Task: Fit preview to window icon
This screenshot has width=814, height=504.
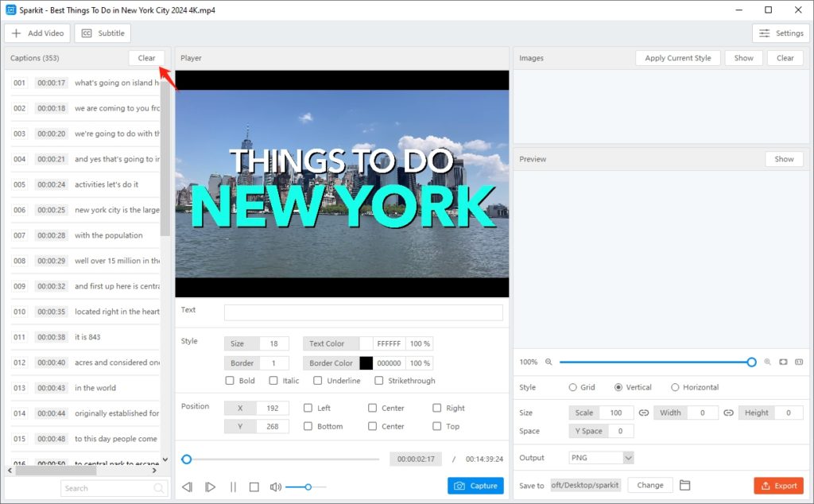Action: coord(783,362)
